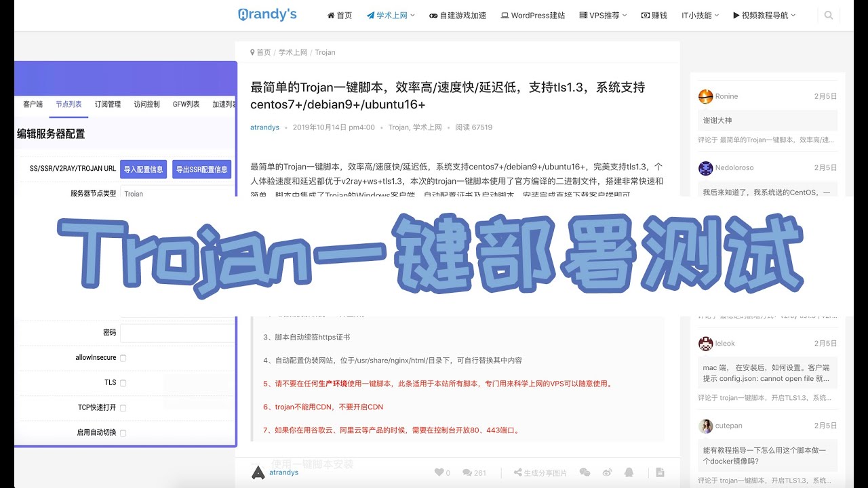Screen dimensions: 868x488
Task: Click Nedoloroso's commenter avatar
Action: point(705,167)
